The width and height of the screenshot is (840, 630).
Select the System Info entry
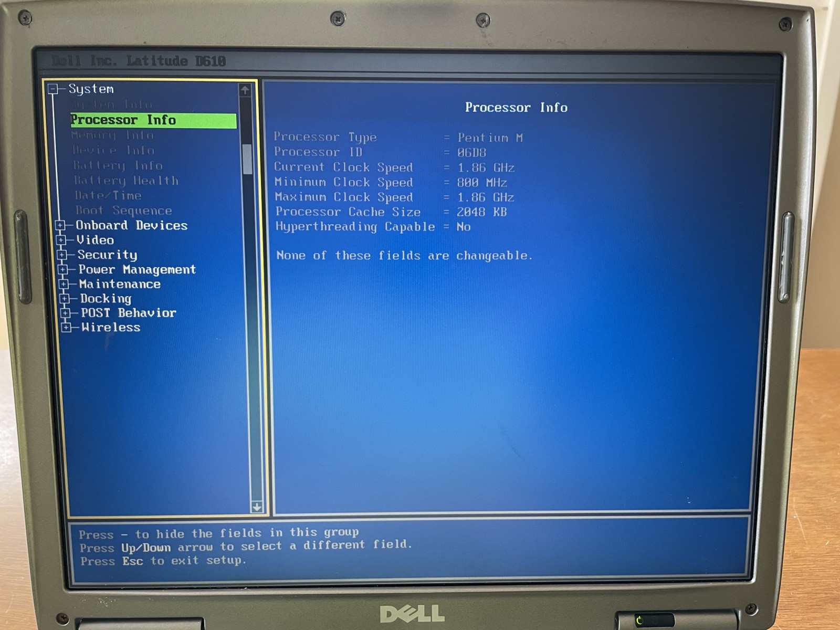pos(111,104)
